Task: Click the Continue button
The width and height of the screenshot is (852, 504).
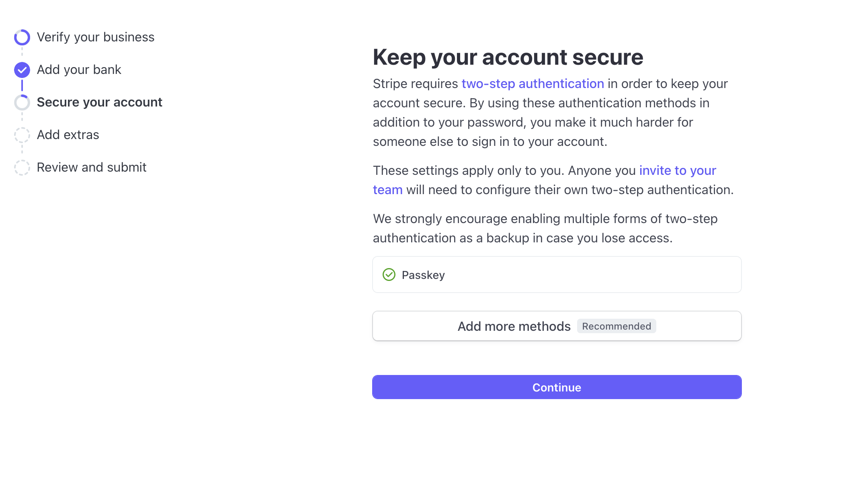Action: [557, 387]
